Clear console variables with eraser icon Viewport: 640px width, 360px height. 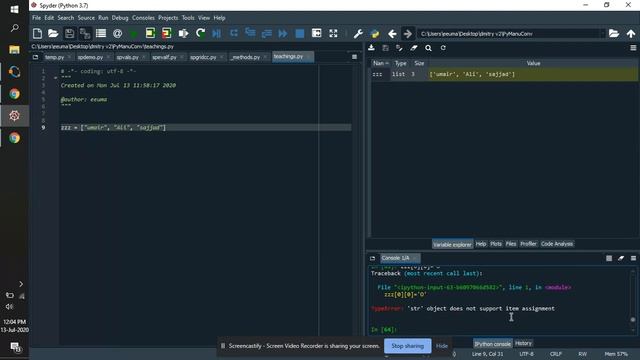click(621, 258)
